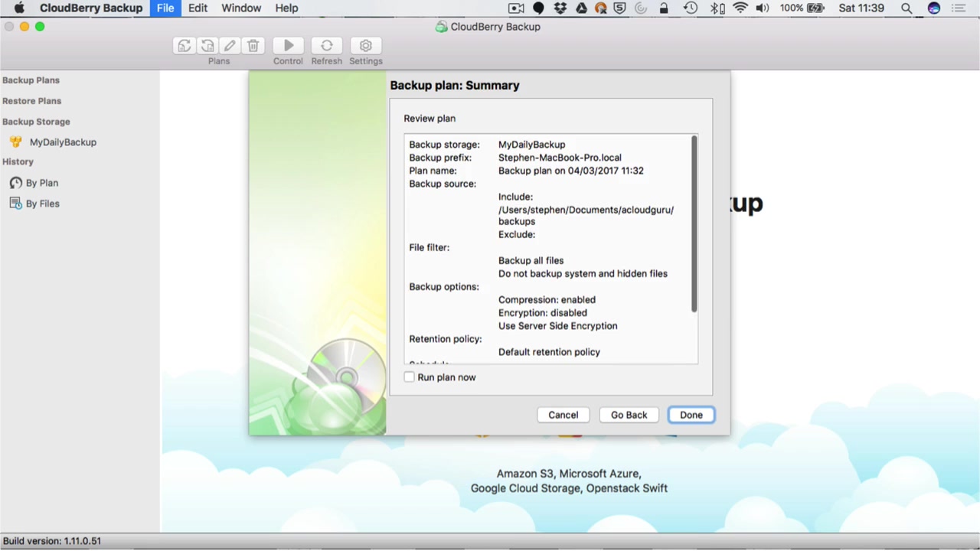The height and width of the screenshot is (551, 980).
Task: Select Restore Plans in sidebar
Action: tap(31, 101)
